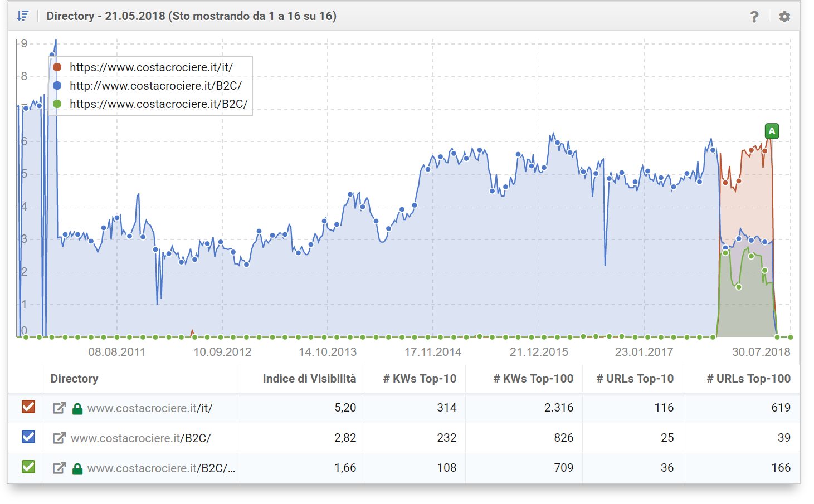Image resolution: width=814 pixels, height=504 pixels.
Task: Click the 30.07.2018 date axis label
Action: pos(761,352)
